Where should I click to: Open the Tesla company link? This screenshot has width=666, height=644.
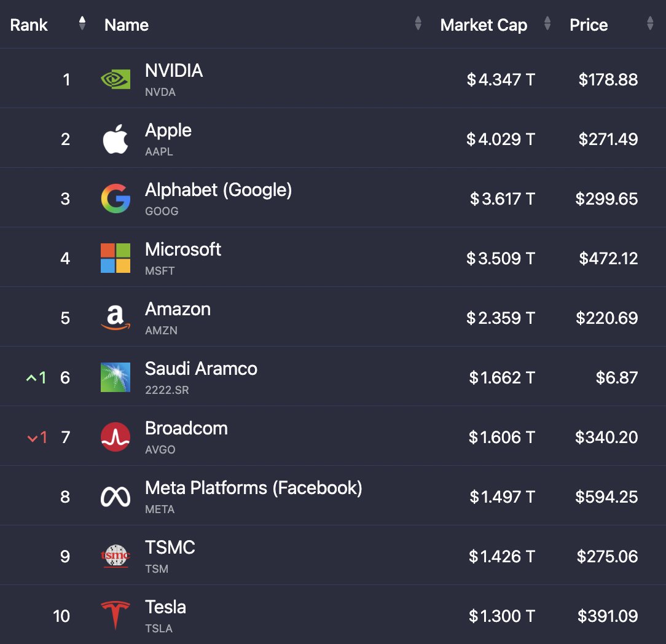point(166,607)
